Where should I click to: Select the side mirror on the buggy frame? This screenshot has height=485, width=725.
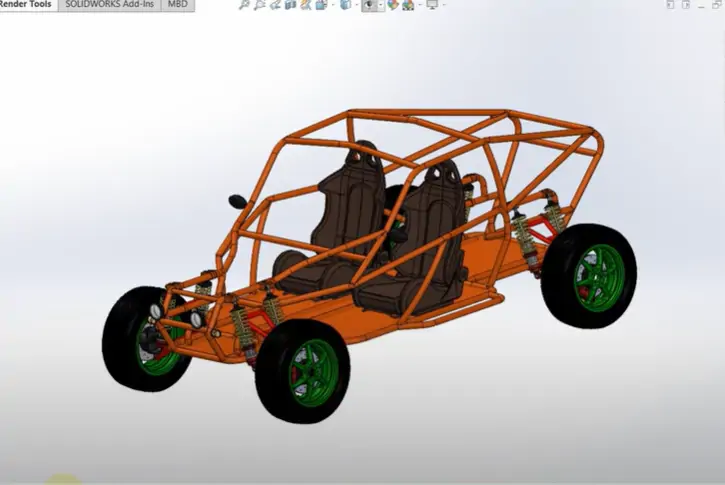pos(237,201)
